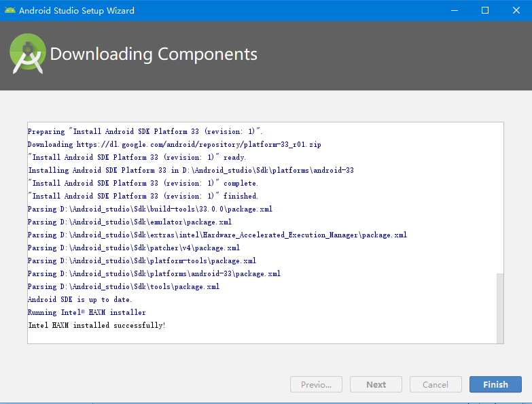Minimize the Setup Wizard window
The height and width of the screenshot is (404, 532).
coord(453,10)
